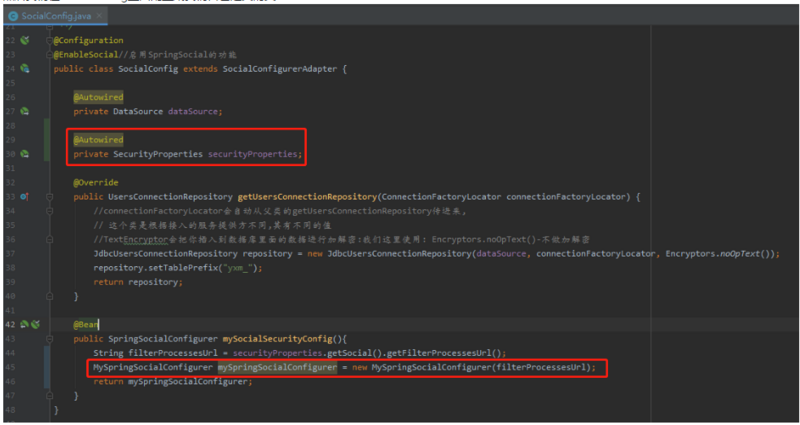Screen dimensions: 800x425
Task: Click the TextEncryptor comment on line 36
Action: (x=341, y=239)
